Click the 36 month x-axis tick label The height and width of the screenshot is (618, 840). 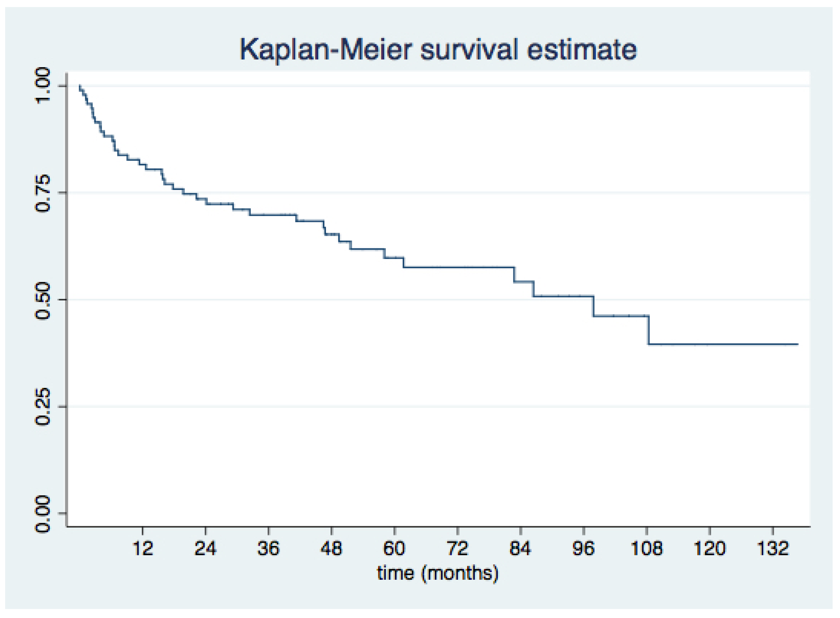[268, 548]
